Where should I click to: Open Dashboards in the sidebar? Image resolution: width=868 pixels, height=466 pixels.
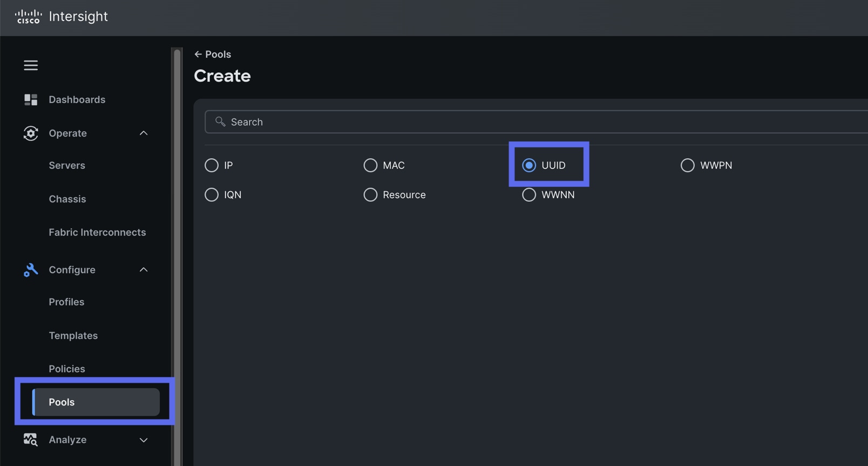[x=77, y=99]
